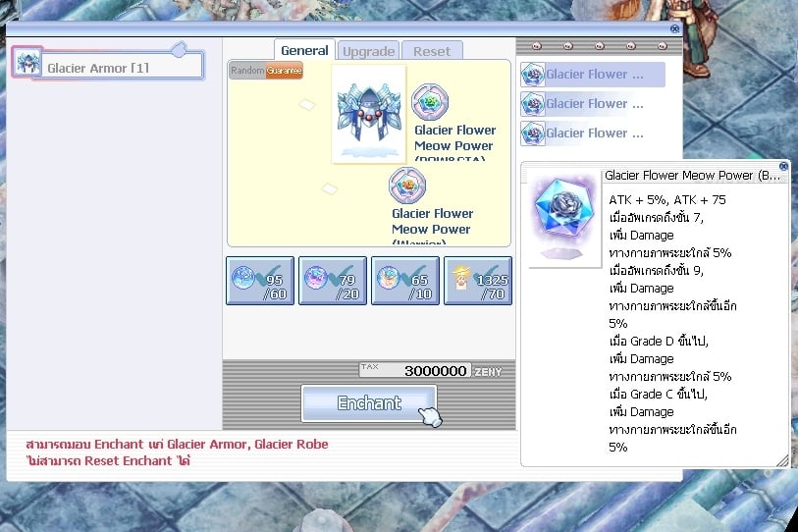
Task: Click material slot showing 95/60
Action: point(260,281)
